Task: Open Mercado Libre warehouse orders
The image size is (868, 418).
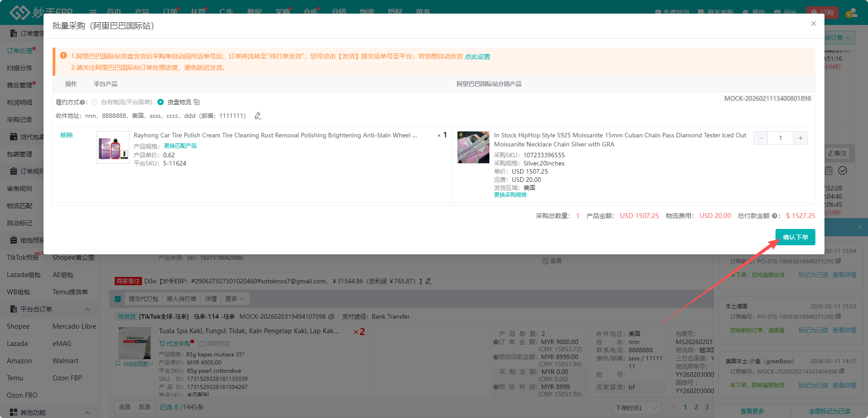Action: pos(74,326)
